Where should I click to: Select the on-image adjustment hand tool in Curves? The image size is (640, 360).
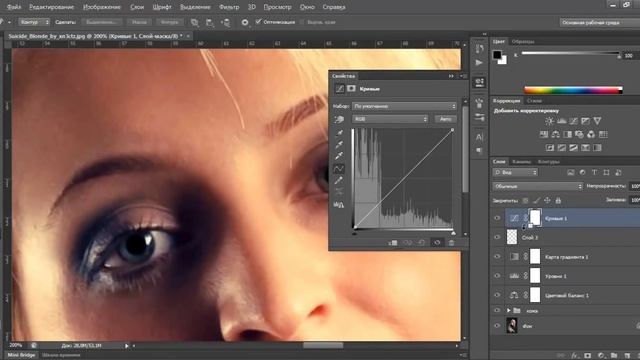(x=339, y=119)
